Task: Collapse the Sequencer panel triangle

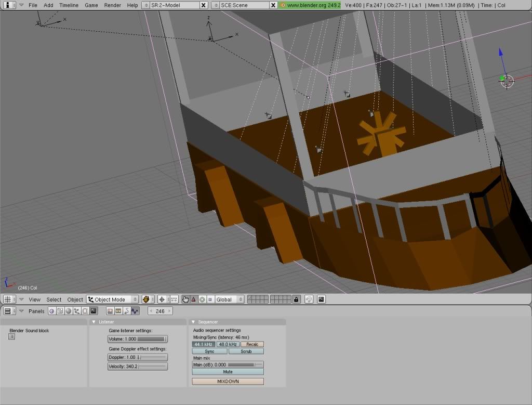Action: pyautogui.click(x=193, y=322)
